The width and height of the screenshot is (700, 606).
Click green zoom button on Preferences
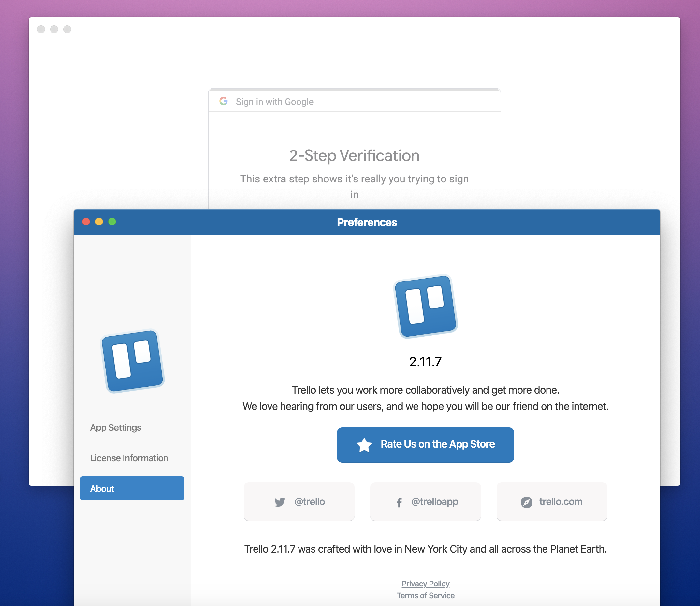point(112,222)
